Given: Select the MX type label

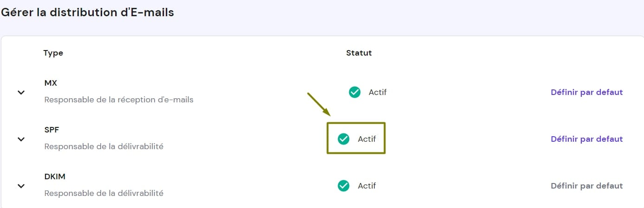Looking at the screenshot, I should [x=51, y=83].
